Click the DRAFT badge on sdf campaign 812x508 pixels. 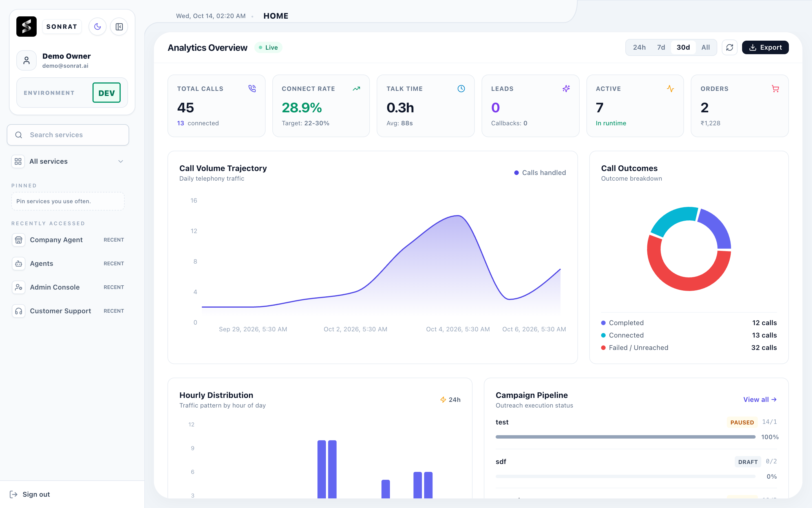pos(748,462)
